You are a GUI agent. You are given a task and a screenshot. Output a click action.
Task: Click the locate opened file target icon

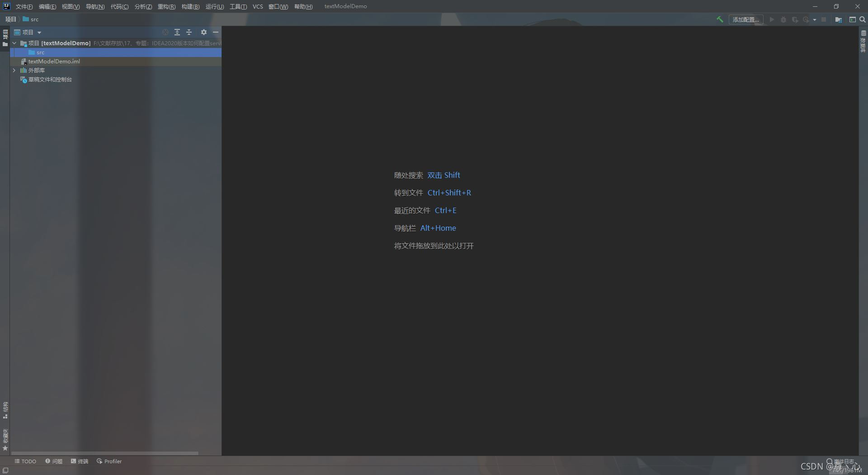coord(165,32)
